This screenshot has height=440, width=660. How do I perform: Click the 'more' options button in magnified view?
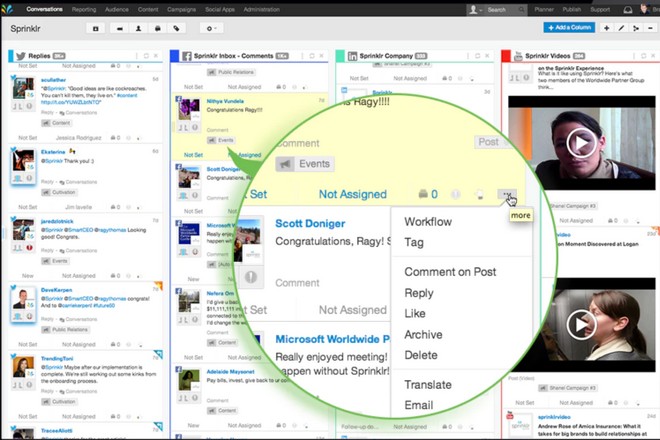click(508, 195)
